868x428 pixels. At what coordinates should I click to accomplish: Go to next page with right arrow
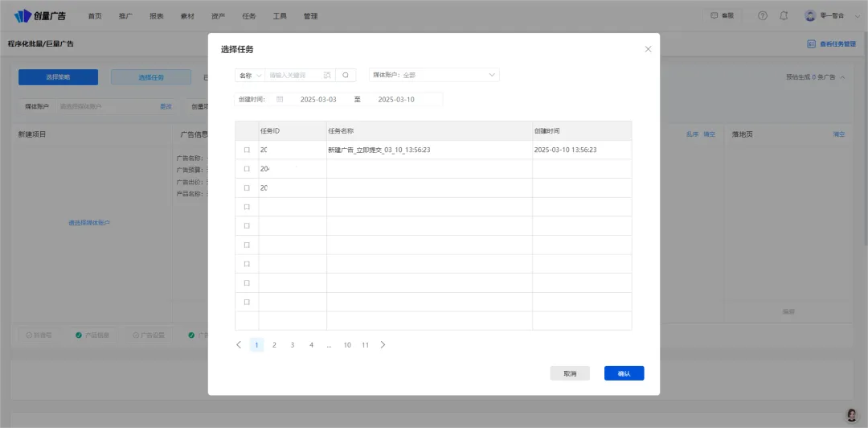click(383, 345)
